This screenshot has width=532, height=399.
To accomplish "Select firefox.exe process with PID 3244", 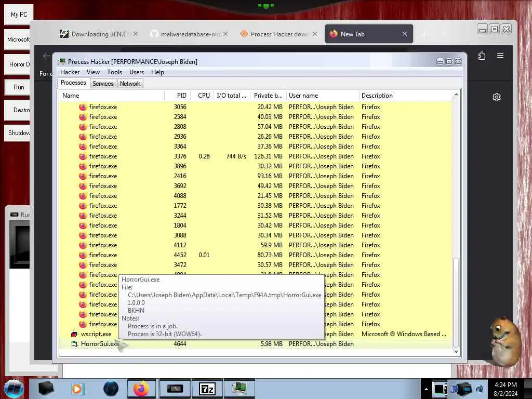I will pyautogui.click(x=256, y=216).
